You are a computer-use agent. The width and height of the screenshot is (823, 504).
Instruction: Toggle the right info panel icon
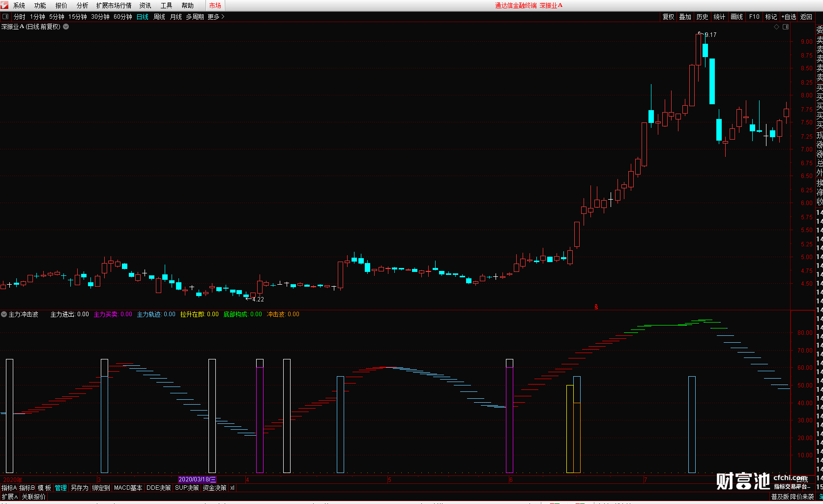tap(786, 27)
